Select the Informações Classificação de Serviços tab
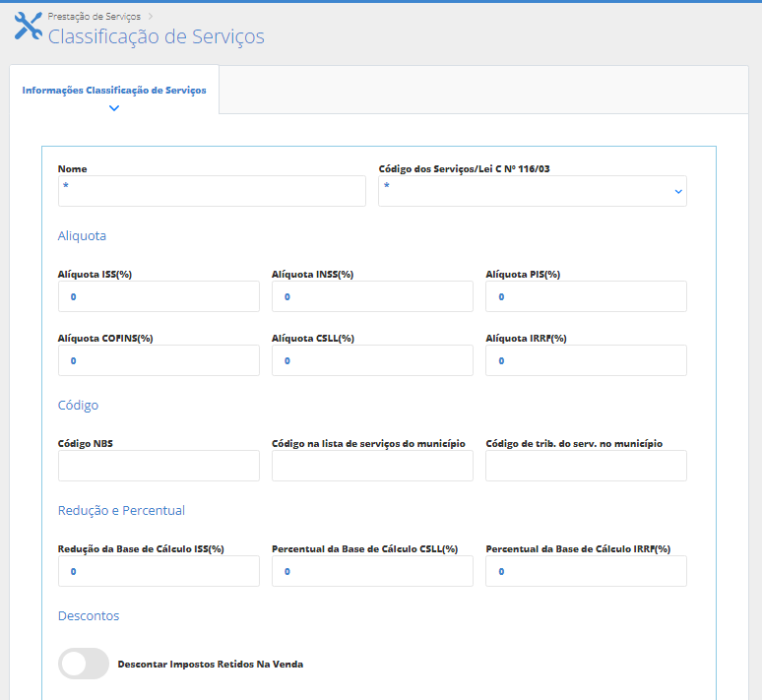This screenshot has height=700, width=762. pos(114,91)
